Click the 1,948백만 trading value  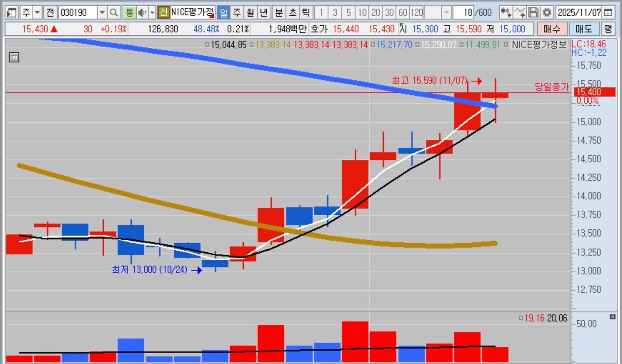(289, 29)
